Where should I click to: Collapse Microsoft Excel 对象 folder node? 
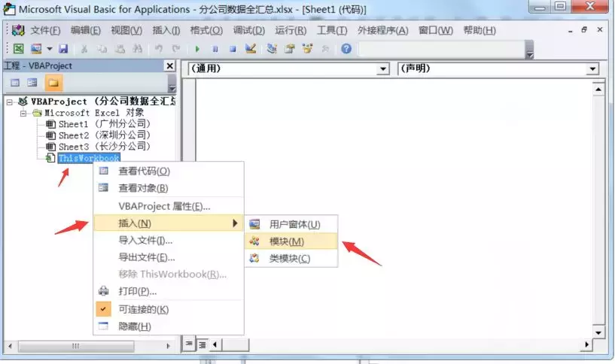pos(23,114)
